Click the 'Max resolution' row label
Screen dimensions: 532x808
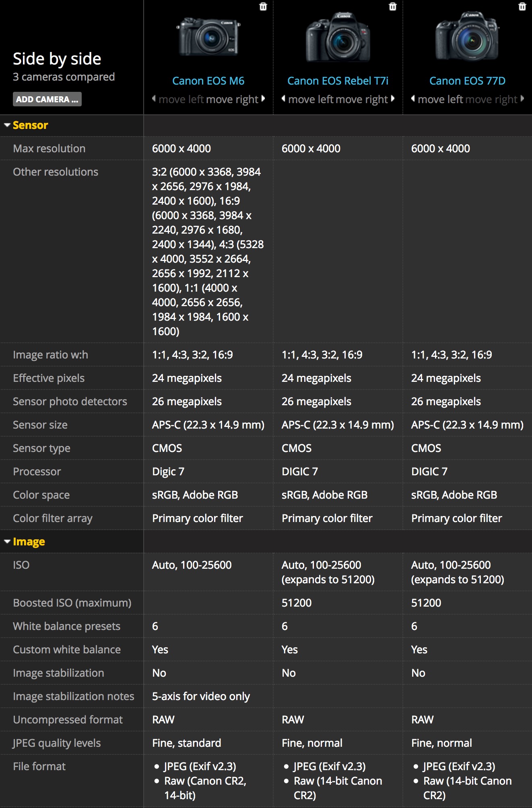[49, 149]
